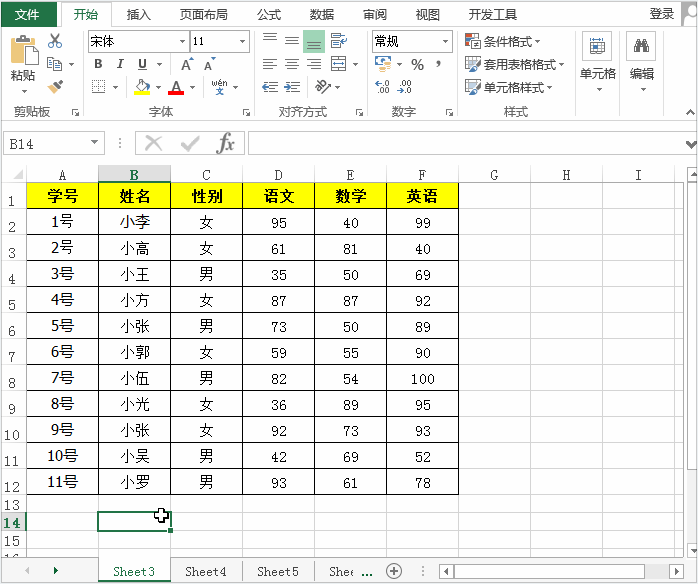Open the 单元格 cells group

coord(597,61)
